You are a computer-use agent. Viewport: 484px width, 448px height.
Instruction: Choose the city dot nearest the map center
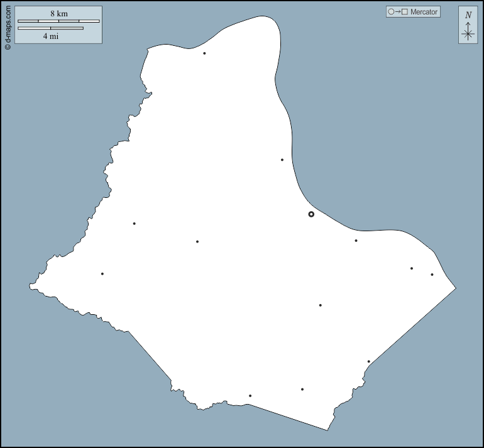[197, 241]
